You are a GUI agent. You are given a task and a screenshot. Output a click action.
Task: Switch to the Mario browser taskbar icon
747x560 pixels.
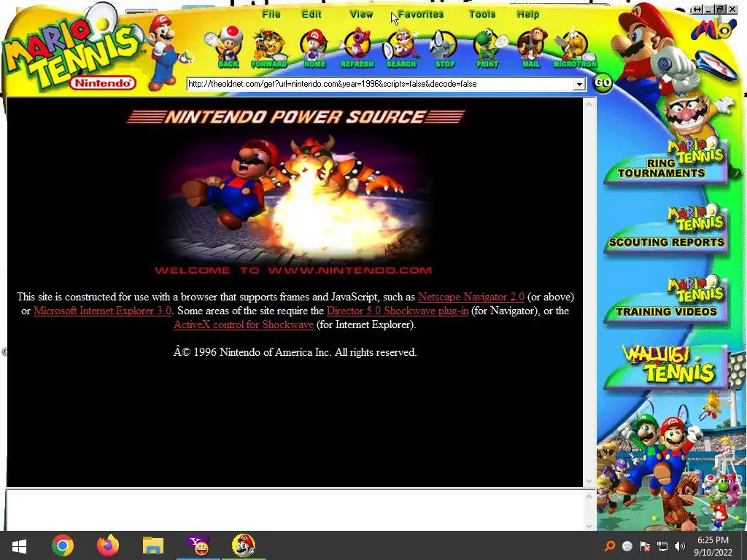click(x=244, y=545)
